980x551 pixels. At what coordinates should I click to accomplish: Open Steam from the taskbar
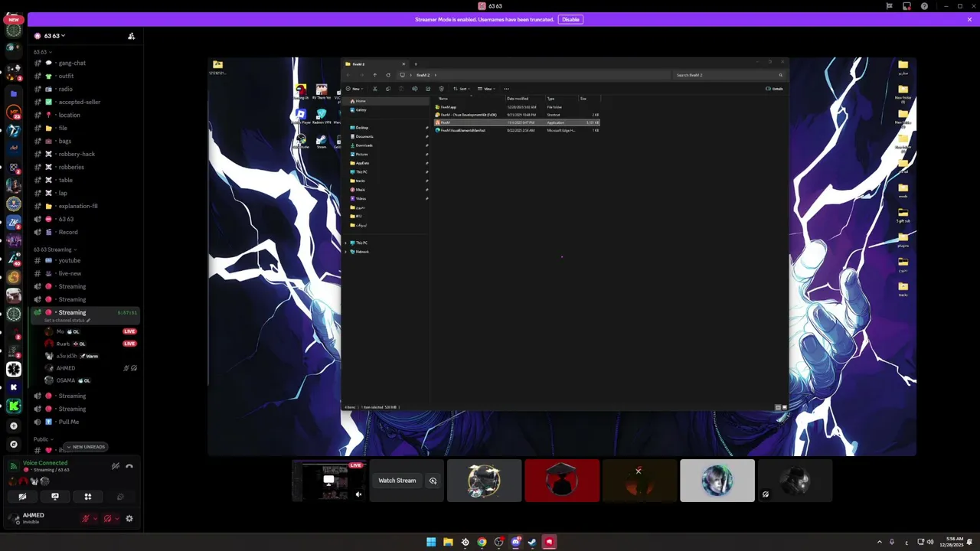point(532,542)
